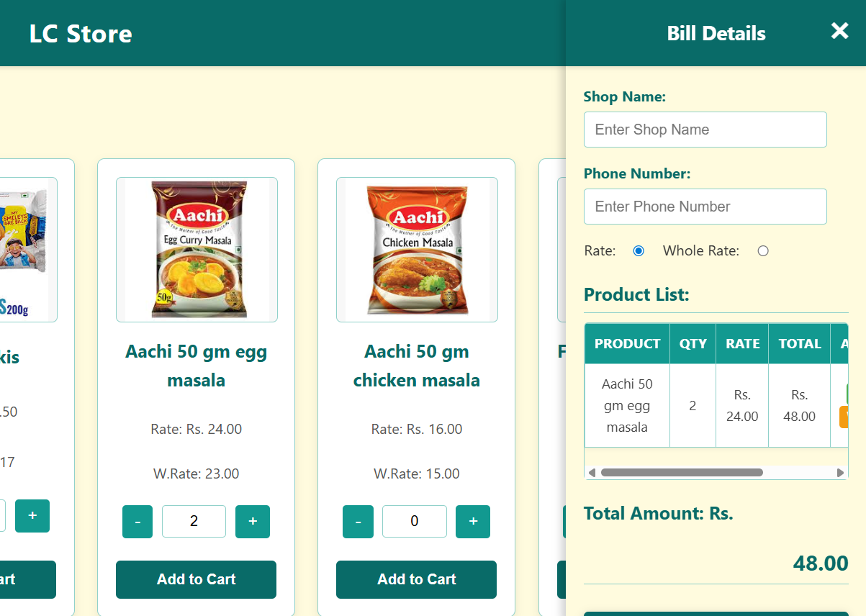Click the LC Store header title
This screenshot has width=866, height=616.
click(81, 34)
